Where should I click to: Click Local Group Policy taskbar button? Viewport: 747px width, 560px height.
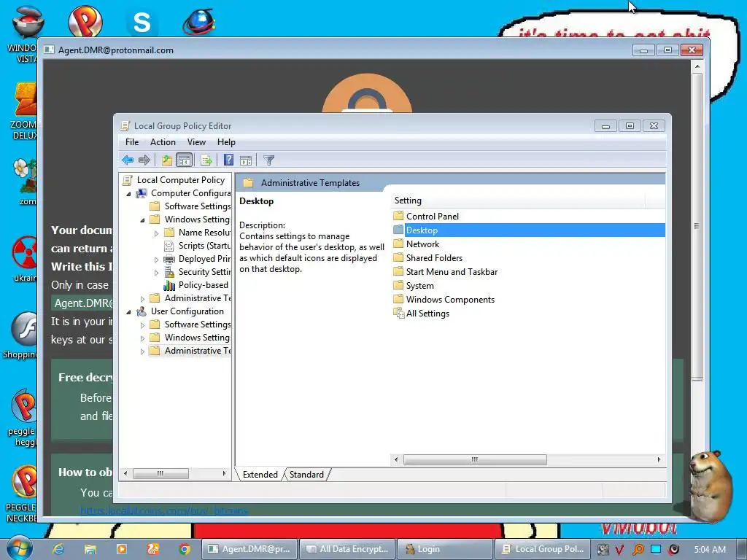point(543,549)
